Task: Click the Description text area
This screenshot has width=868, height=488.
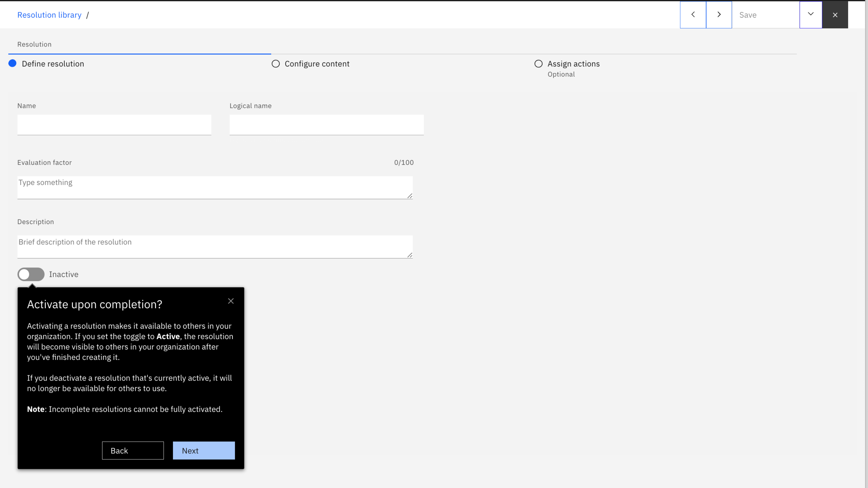Action: 215,247
